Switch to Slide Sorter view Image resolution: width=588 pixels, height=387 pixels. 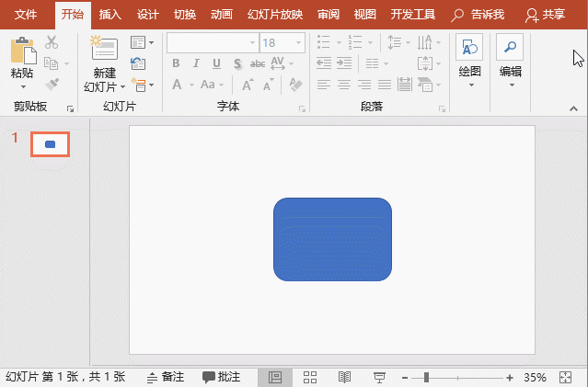310,378
